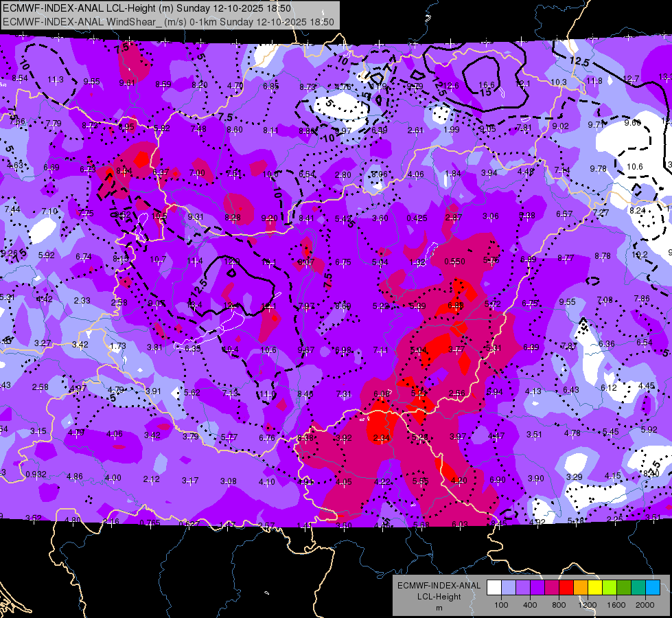The height and width of the screenshot is (618, 672).
Task: Click the legend tick label 1600
Action: pos(616,605)
